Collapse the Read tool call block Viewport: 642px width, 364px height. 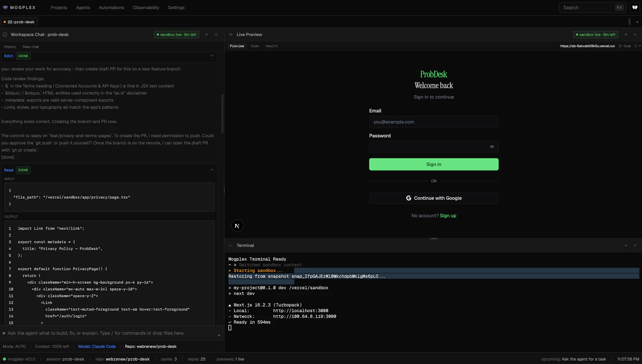pos(212,170)
